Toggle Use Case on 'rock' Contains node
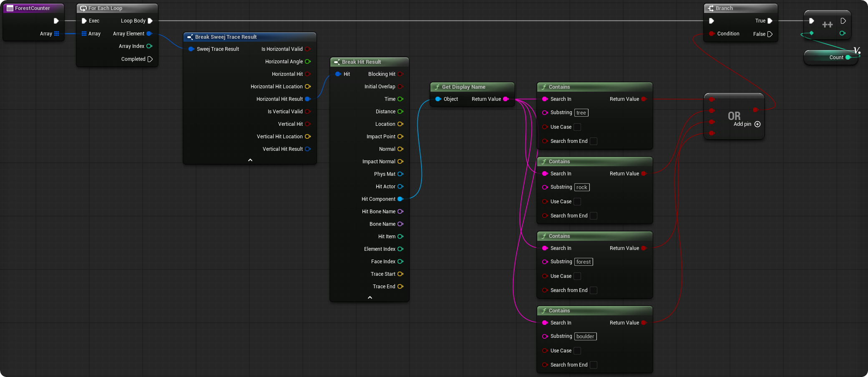The width and height of the screenshot is (868, 377). (577, 202)
